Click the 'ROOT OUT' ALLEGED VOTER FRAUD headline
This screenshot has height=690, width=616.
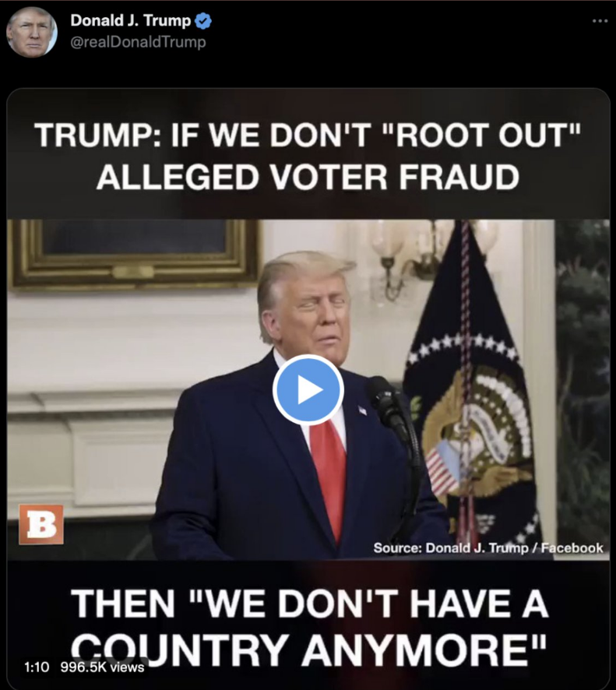[x=308, y=156]
